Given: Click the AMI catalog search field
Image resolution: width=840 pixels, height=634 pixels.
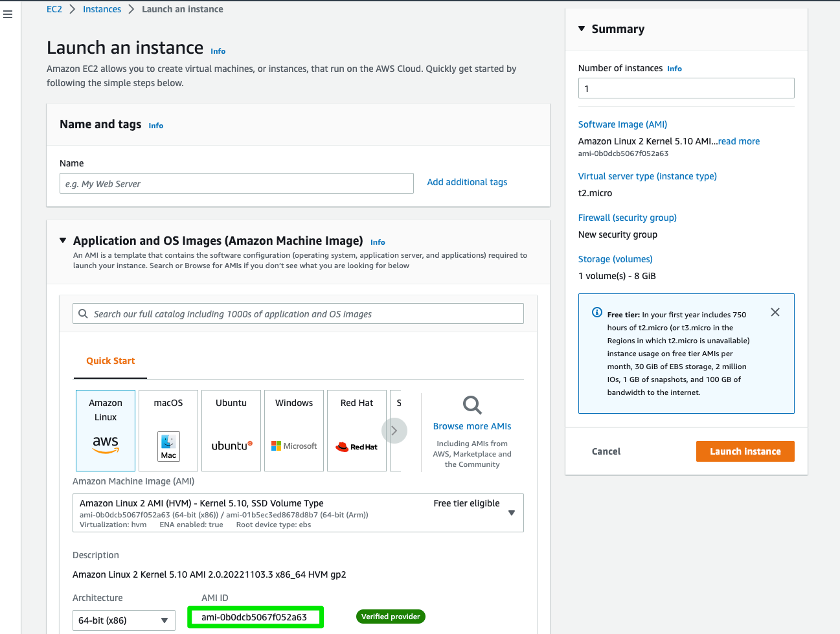Looking at the screenshot, I should pos(298,313).
